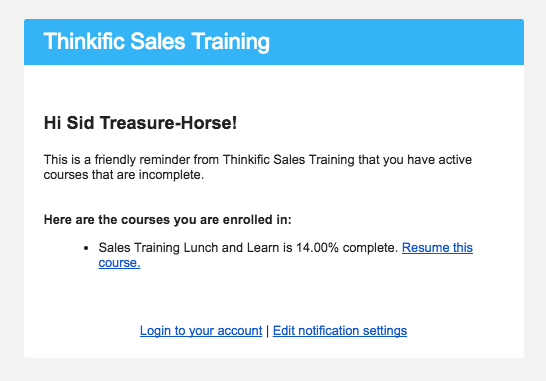The image size is (546, 381).
Task: Click the Login to your account link
Action: click(x=201, y=331)
